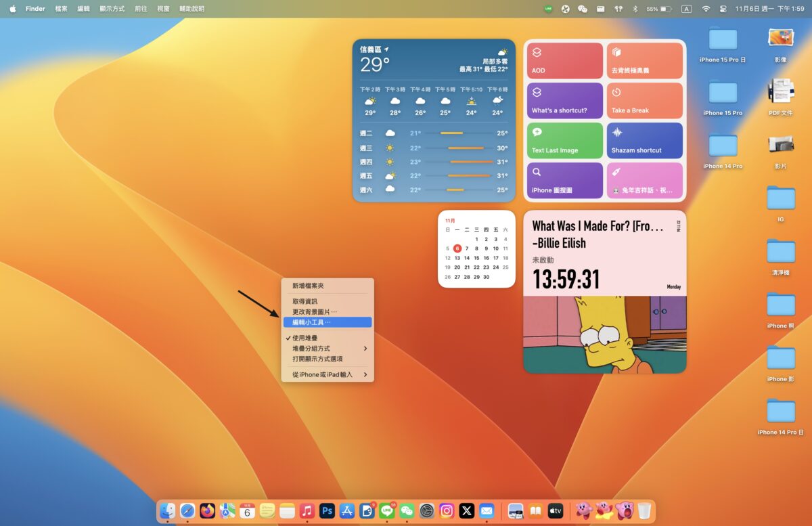
Task: Open Control Center from the menu bar
Action: click(723, 9)
